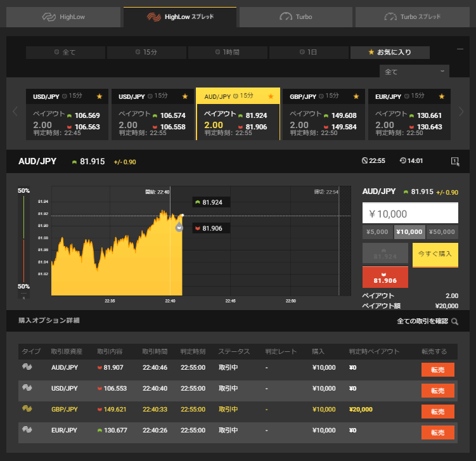Collapse the filter panel with minus icon
The image size is (476, 461).
(x=460, y=49)
